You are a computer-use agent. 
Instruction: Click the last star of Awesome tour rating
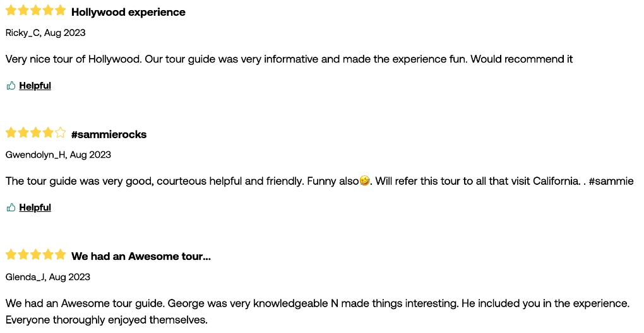[61, 254]
